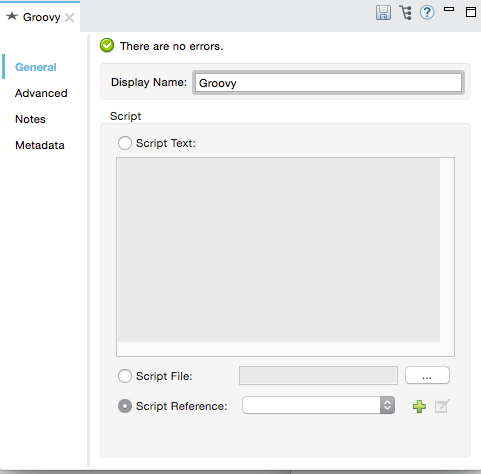Viewport: 481px width, 474px height.
Task: Switch to the Metadata section
Action: coord(40,145)
